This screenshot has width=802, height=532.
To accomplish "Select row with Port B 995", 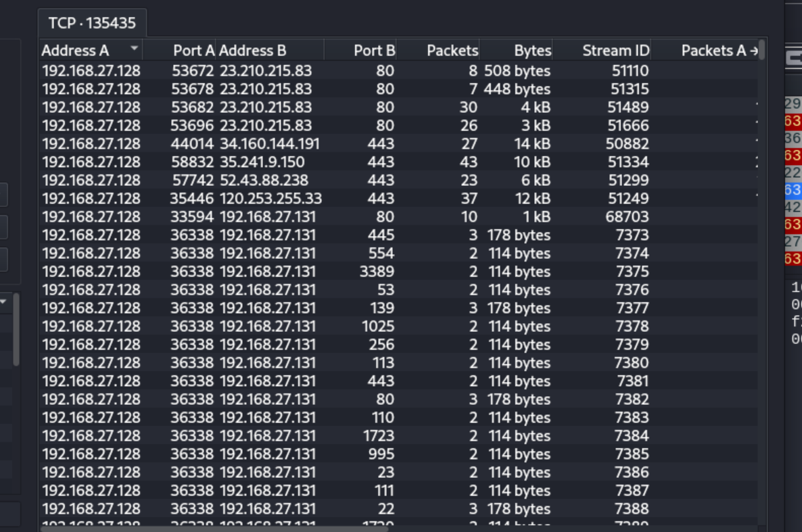I will 399,454.
